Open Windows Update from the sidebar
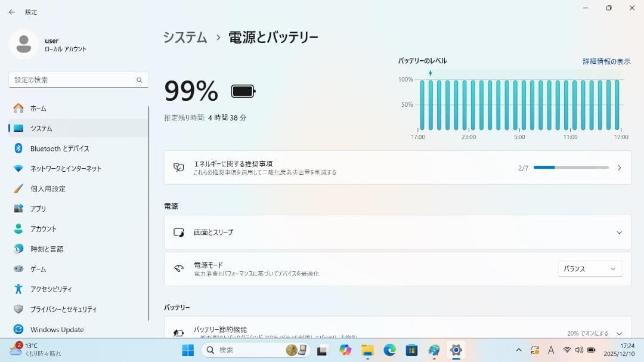Image resolution: width=644 pixels, height=362 pixels. pos(56,329)
